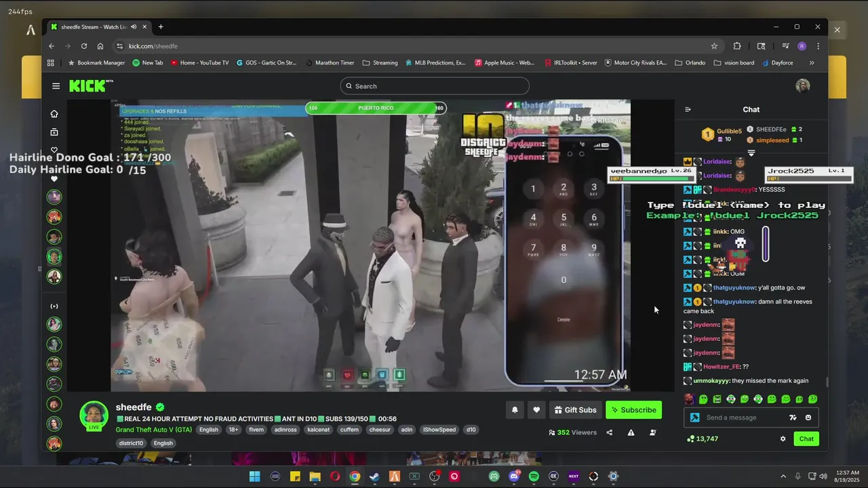Image resolution: width=868 pixels, height=488 pixels.
Task: Click the Subscribe button
Action: coord(633,410)
